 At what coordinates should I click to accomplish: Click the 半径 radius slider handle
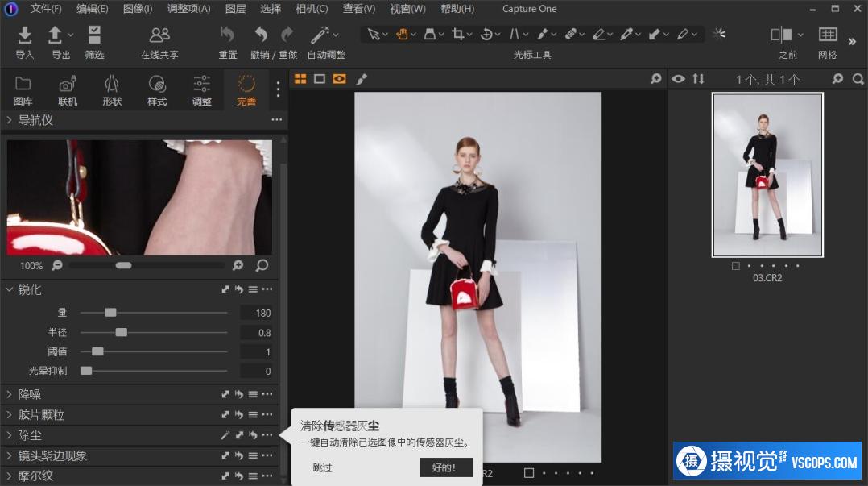(x=121, y=332)
